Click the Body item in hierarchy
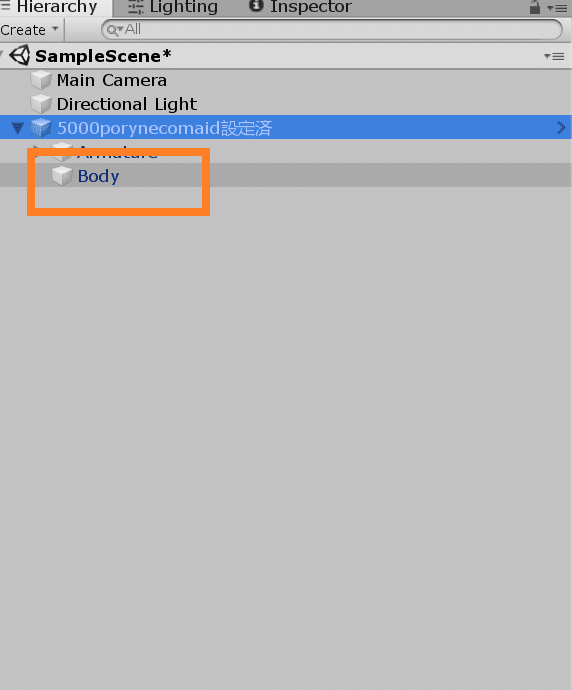Screen dimensions: 572x690 point(99,176)
